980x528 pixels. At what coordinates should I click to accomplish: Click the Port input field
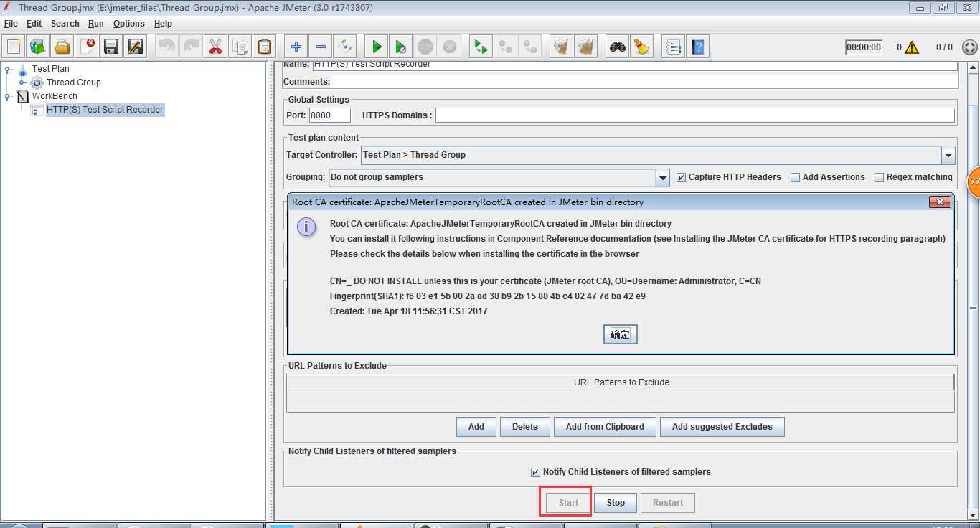tap(329, 115)
